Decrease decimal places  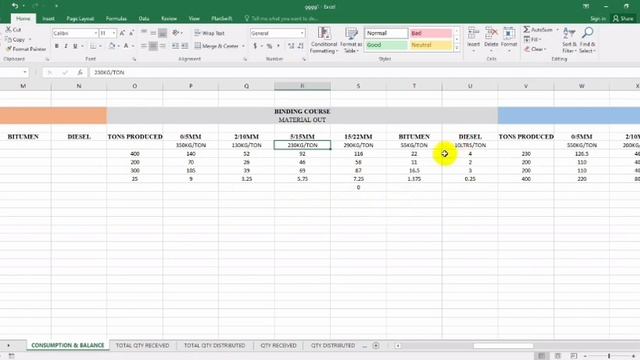click(x=301, y=46)
